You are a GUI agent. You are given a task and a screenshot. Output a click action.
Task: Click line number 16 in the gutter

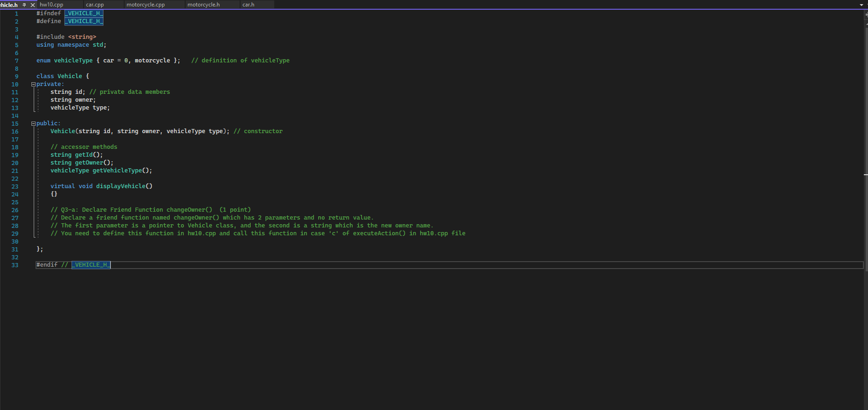15,132
